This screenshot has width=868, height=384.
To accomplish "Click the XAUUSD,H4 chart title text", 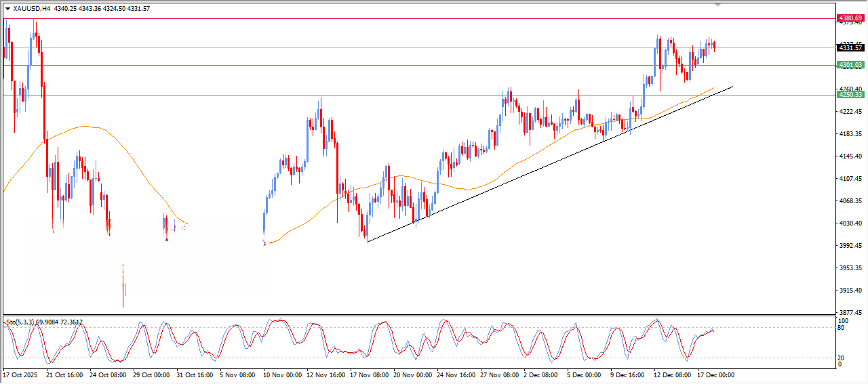I will point(31,9).
